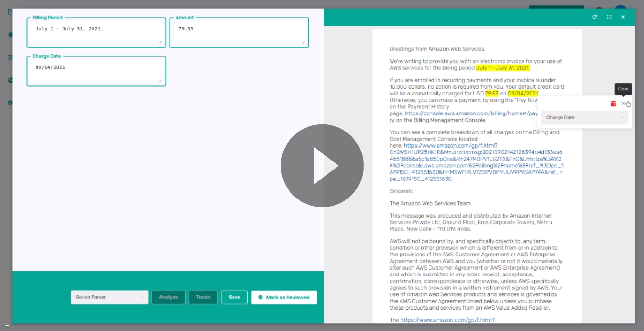Reload the email preview with refresh icon
The width and height of the screenshot is (644, 331).
tap(595, 17)
